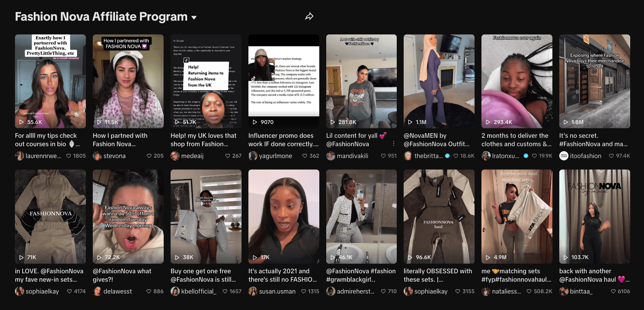Toggle like on delawesst's video
The height and width of the screenshot is (310, 644).
[149, 291]
